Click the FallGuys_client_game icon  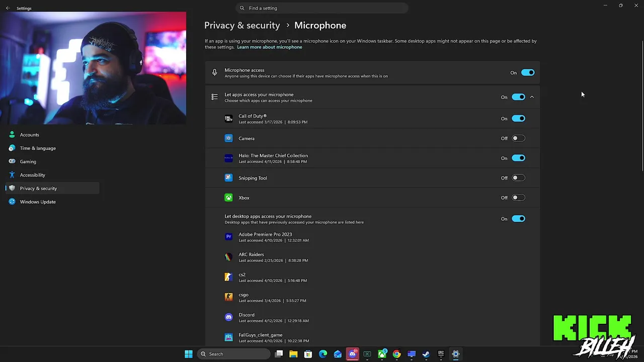[x=228, y=337]
